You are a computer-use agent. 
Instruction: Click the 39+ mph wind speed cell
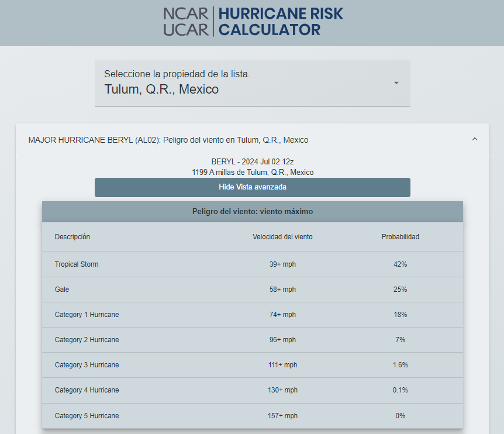tap(282, 264)
